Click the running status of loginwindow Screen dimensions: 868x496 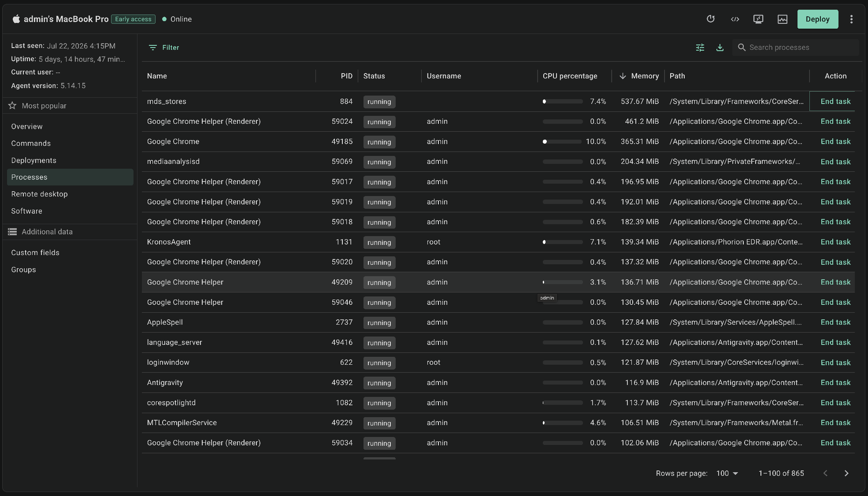pos(379,363)
